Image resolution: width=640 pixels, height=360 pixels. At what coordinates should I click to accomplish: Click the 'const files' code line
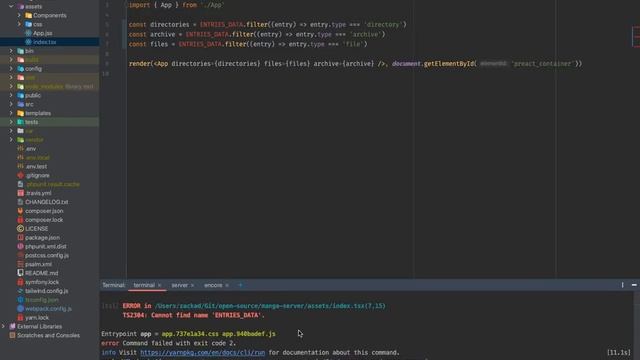tap(248, 44)
